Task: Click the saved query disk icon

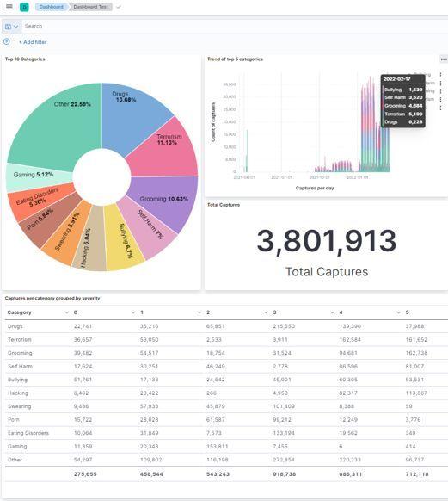Action: tap(9, 27)
